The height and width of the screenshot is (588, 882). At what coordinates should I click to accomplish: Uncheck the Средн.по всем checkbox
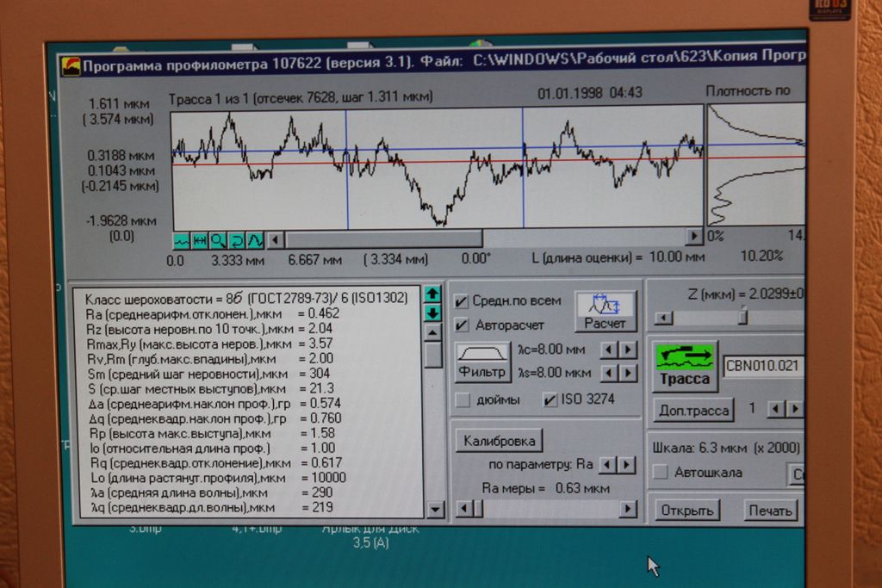(463, 301)
